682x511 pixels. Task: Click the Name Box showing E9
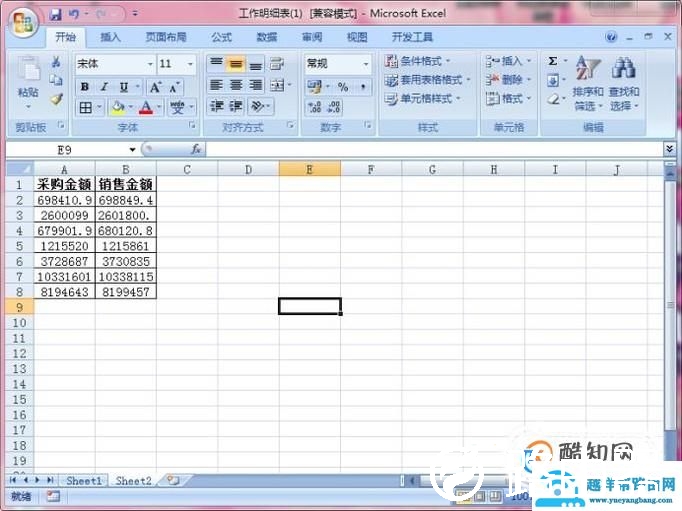click(x=65, y=150)
